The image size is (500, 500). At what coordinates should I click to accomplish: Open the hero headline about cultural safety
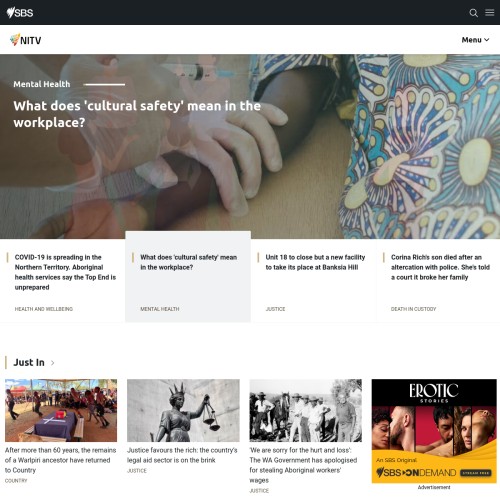(x=137, y=114)
